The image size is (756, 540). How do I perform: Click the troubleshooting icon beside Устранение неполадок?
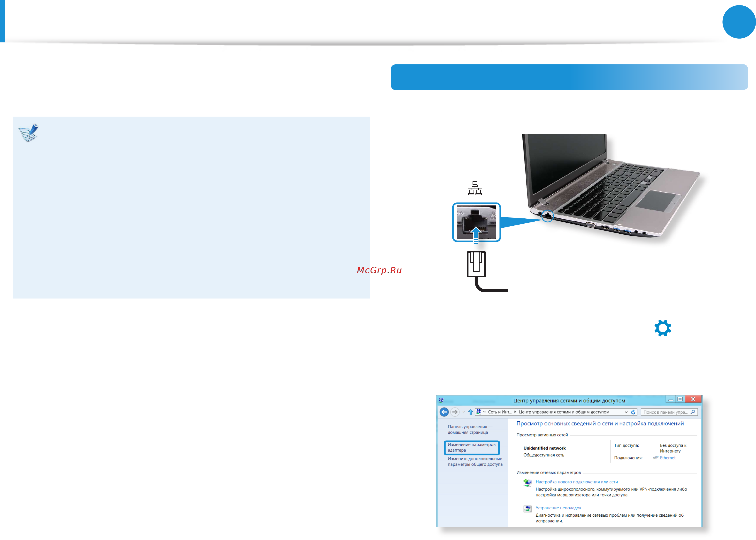click(x=527, y=509)
